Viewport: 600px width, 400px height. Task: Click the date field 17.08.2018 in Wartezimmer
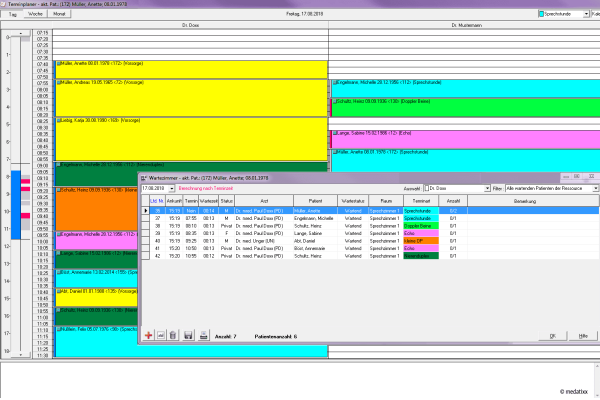click(155, 188)
